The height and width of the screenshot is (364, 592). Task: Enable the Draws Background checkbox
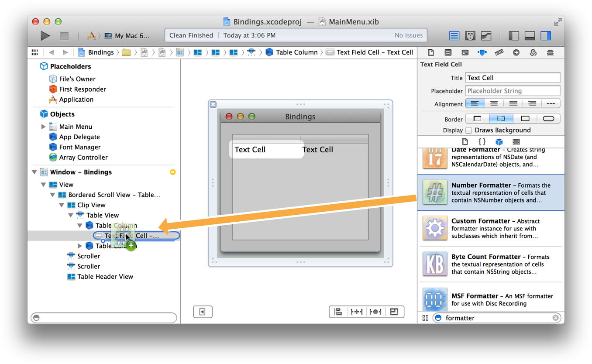click(468, 130)
